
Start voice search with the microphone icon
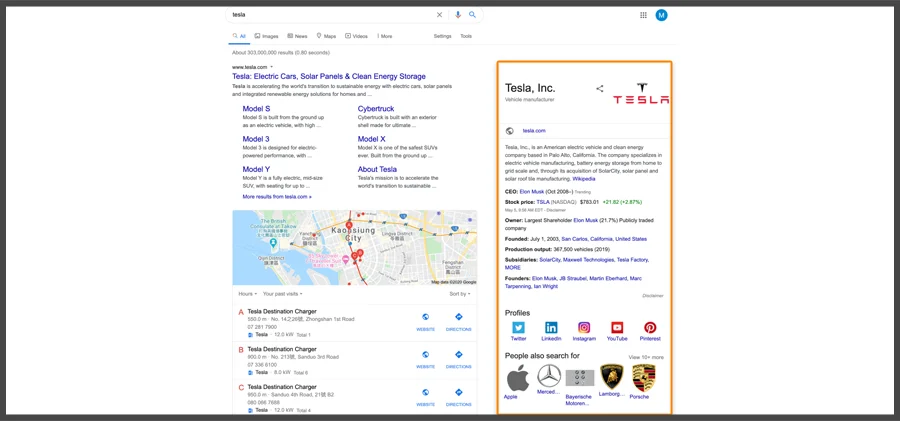click(457, 15)
